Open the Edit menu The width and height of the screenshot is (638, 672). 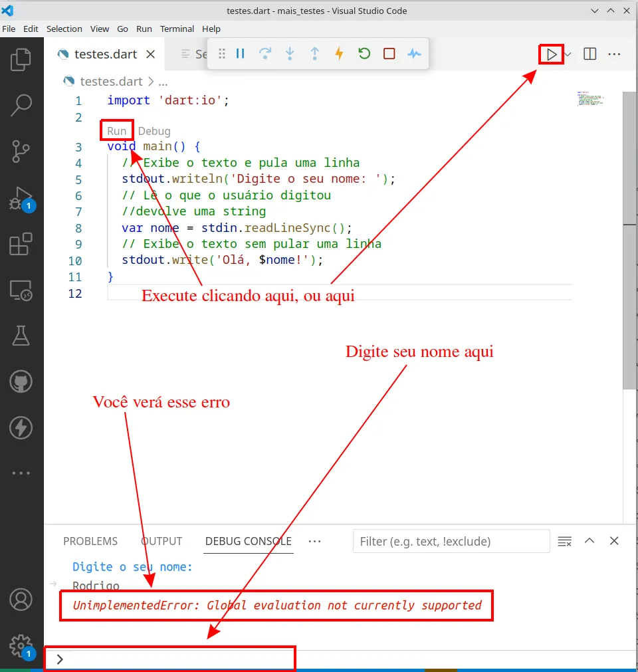click(31, 29)
